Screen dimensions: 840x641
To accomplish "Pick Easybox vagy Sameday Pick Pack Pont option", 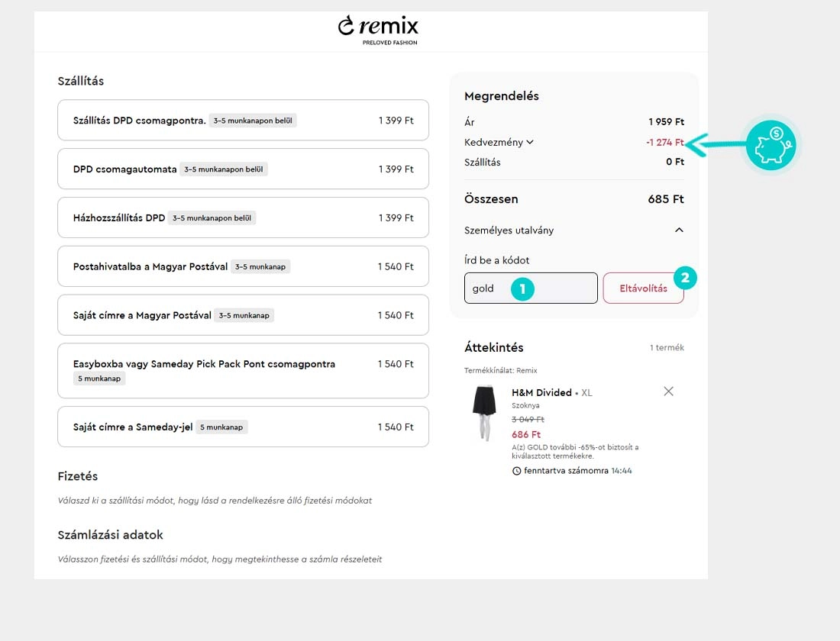I will click(243, 371).
